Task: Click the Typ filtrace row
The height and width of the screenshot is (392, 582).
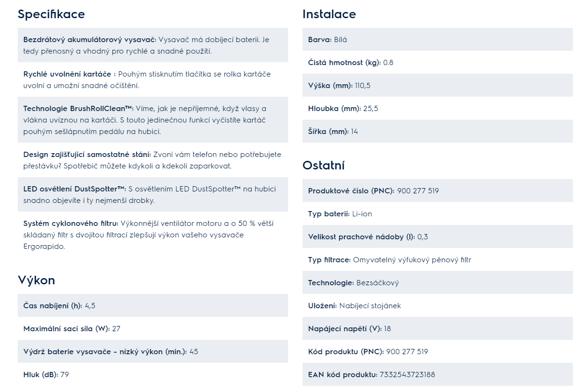Action: pyautogui.click(x=437, y=259)
